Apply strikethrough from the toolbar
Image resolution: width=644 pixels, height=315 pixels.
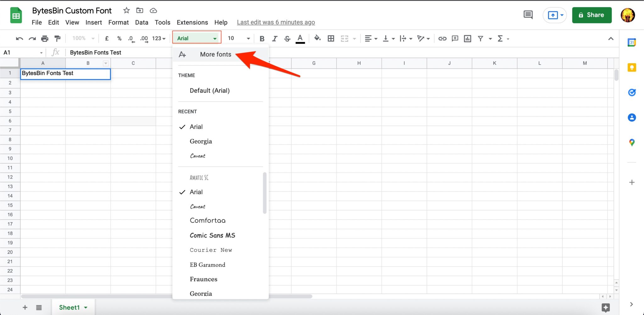(x=287, y=39)
